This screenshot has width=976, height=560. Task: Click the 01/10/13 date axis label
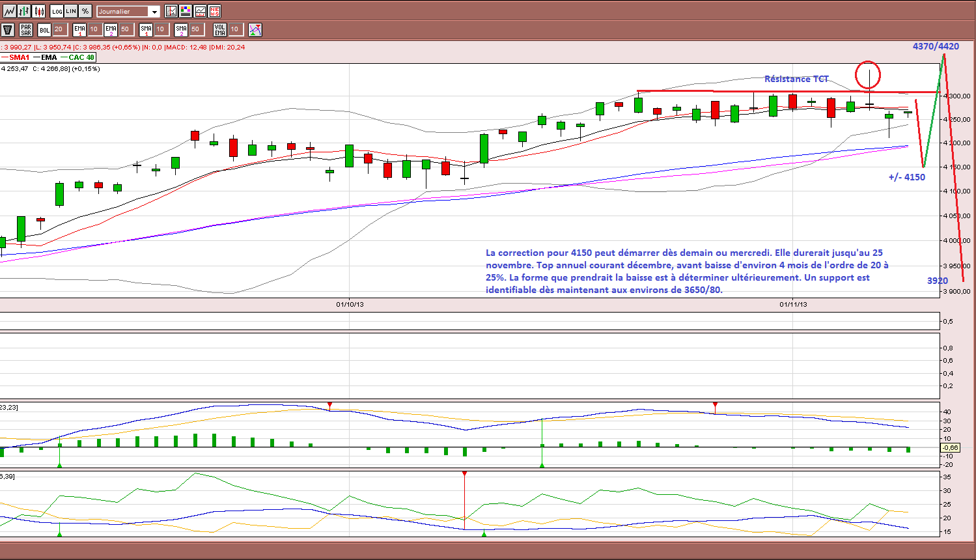tap(350, 304)
